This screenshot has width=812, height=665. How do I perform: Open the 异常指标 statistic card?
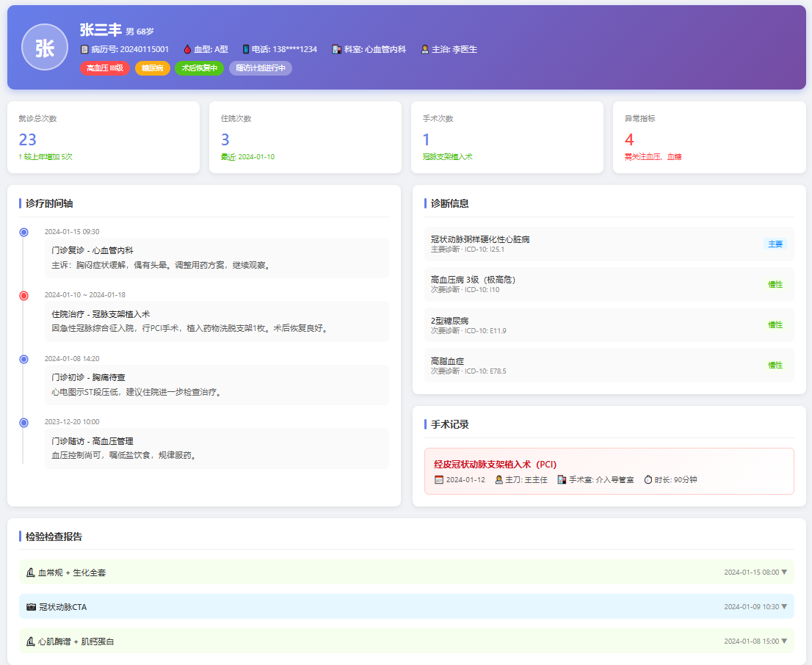click(x=709, y=137)
